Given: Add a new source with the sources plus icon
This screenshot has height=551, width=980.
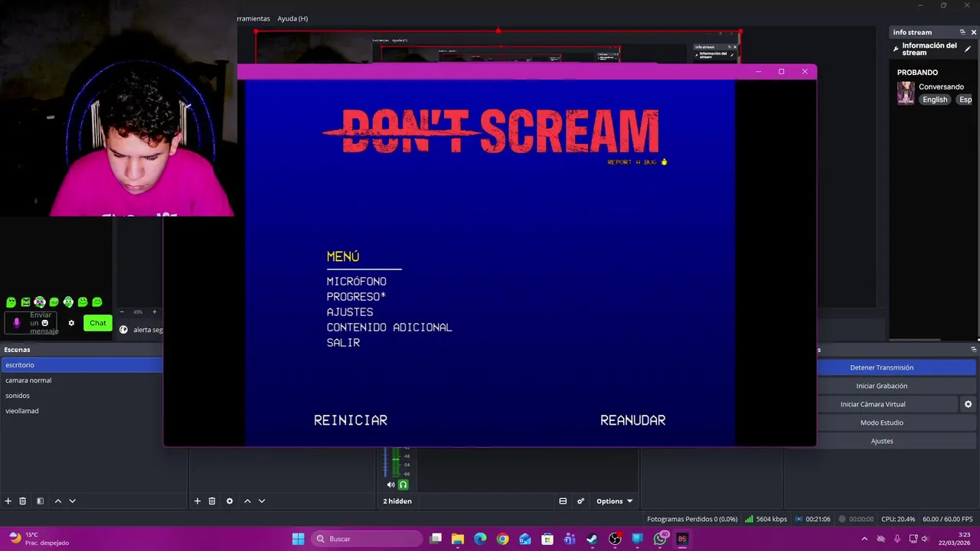Looking at the screenshot, I should [197, 501].
